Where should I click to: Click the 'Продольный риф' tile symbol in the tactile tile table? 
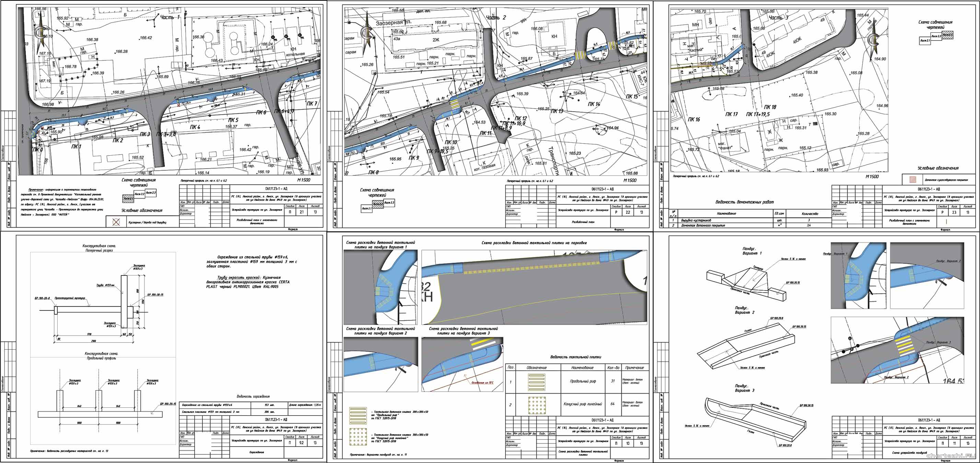click(536, 382)
